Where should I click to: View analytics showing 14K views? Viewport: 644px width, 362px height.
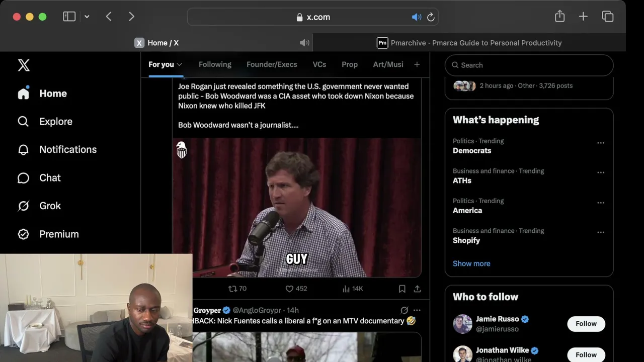coord(352,289)
